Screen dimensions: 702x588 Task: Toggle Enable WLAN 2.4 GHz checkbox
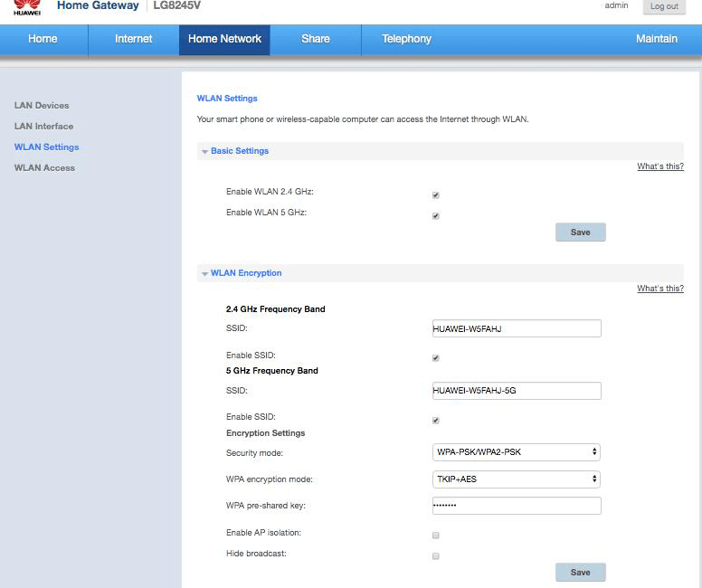click(x=436, y=194)
